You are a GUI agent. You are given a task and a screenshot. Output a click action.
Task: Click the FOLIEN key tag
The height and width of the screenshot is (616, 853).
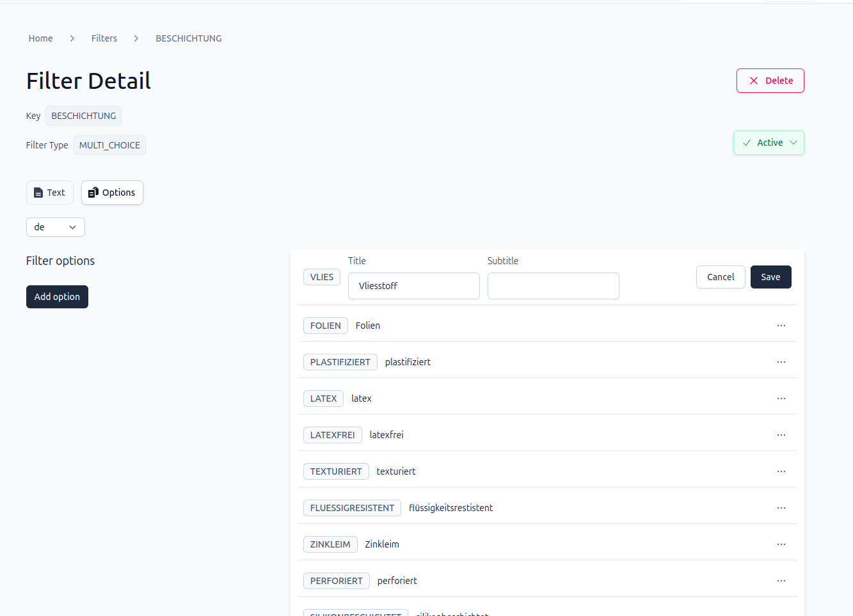(326, 326)
